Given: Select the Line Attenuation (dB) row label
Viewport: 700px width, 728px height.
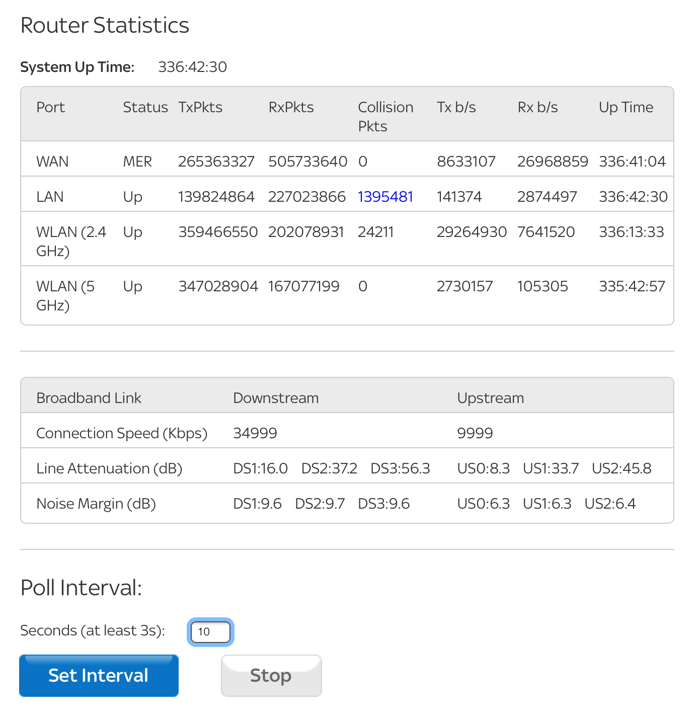Looking at the screenshot, I should pos(109,468).
